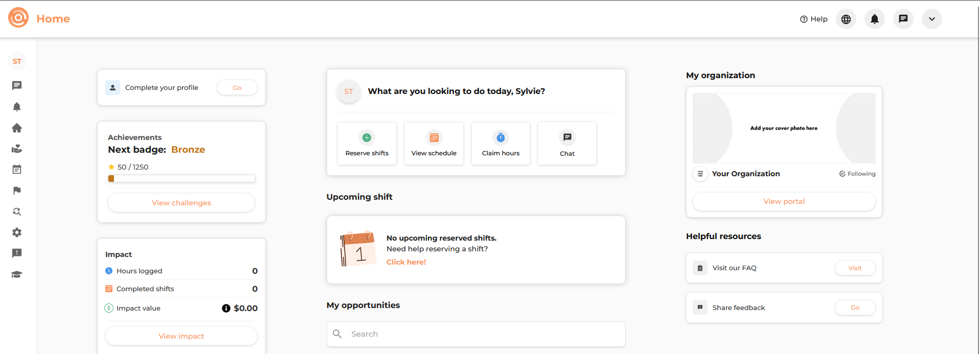Viewport: 980px width, 354px height.
Task: Select the Claim hours tile
Action: tap(501, 144)
